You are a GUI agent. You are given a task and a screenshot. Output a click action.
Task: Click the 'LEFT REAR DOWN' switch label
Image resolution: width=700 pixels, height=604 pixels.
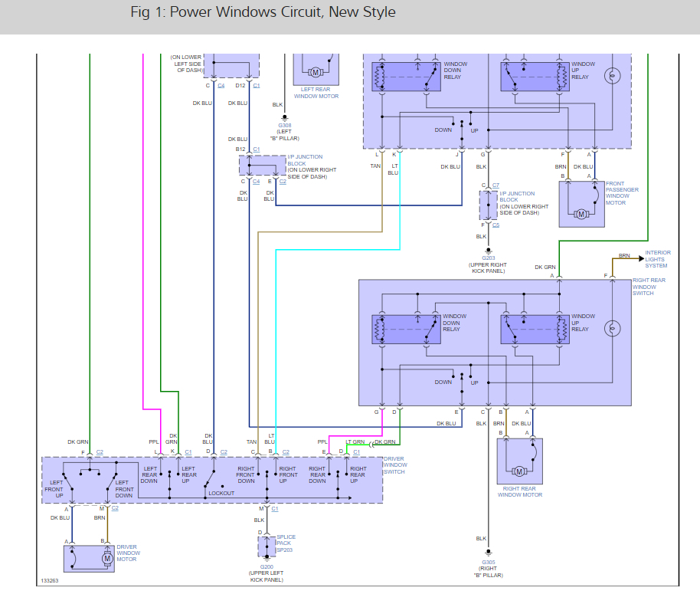149,475
